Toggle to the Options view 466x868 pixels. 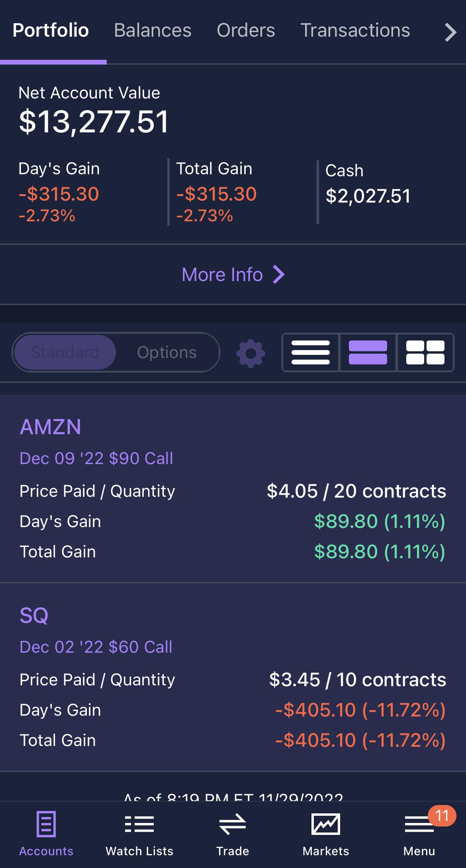click(x=167, y=352)
